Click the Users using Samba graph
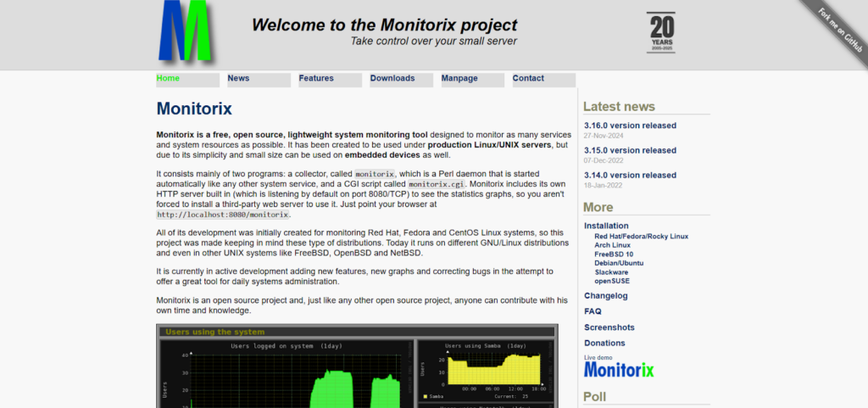Viewport: 868px width, 408px height. click(485, 371)
